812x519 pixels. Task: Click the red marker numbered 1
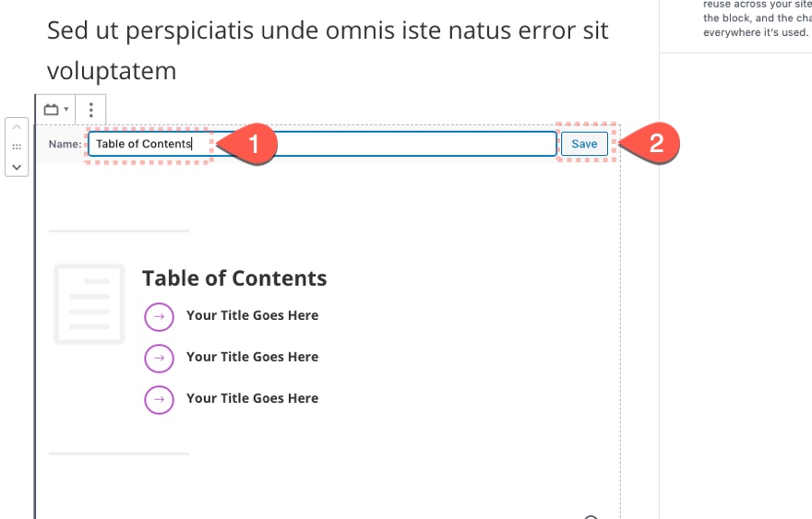247,145
